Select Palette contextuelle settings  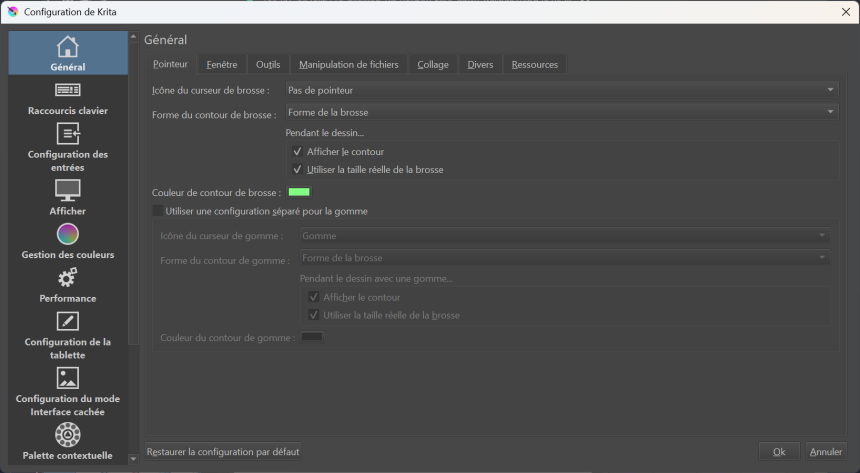(x=67, y=442)
